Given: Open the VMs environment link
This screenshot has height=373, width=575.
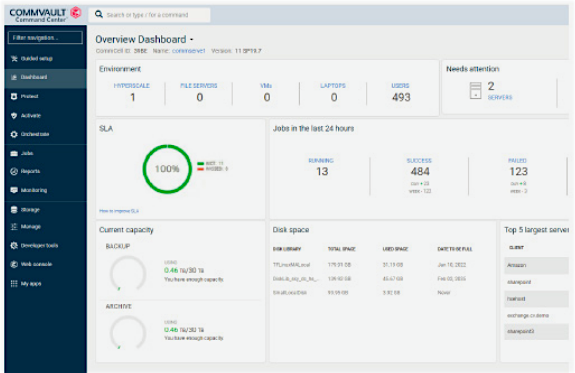Looking at the screenshot, I should [x=266, y=85].
